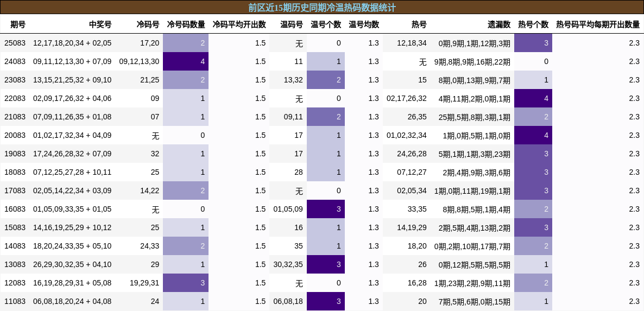
Task: Click the 热号个数 column header
Action: pos(533,24)
